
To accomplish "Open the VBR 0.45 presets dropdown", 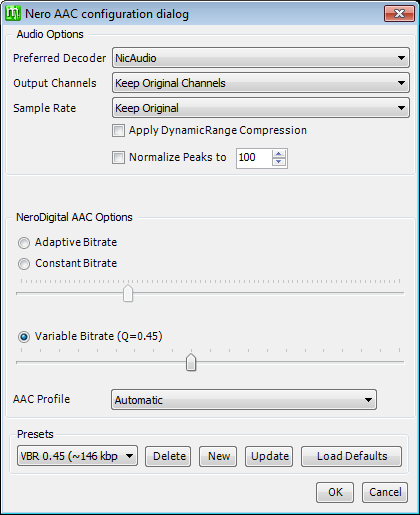I will pos(77,456).
